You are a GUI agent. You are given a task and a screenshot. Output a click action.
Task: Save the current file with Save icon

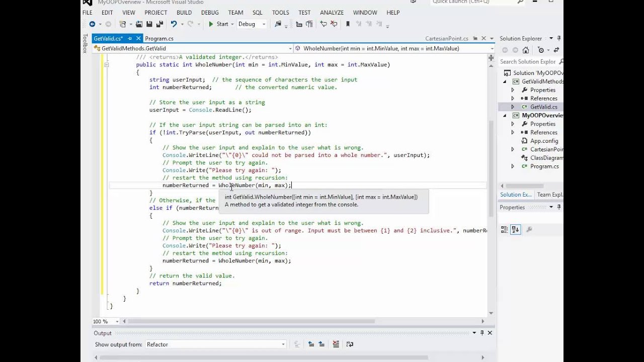(149, 24)
